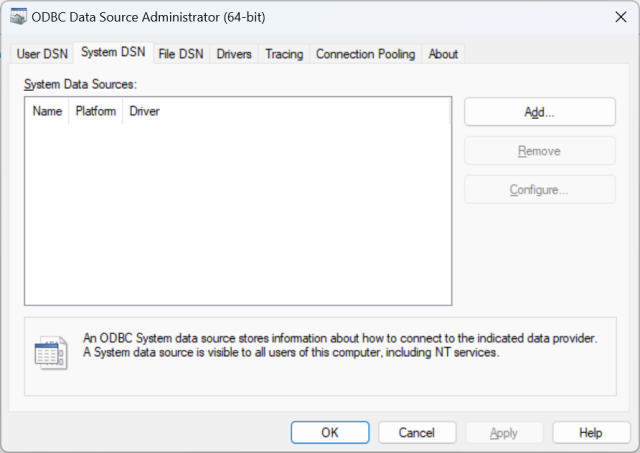
Task: Click the Platform column header
Action: point(95,111)
